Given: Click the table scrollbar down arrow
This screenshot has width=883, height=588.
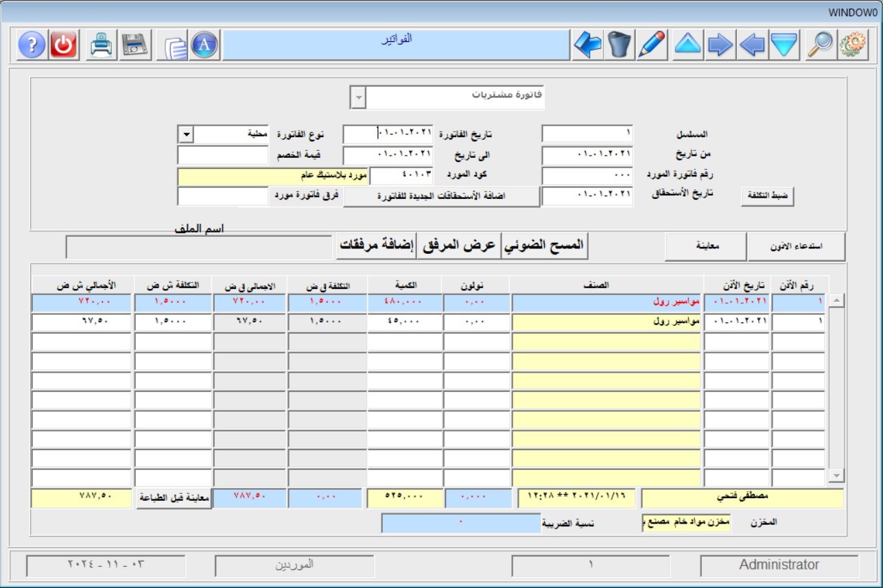Looking at the screenshot, I should tap(836, 475).
